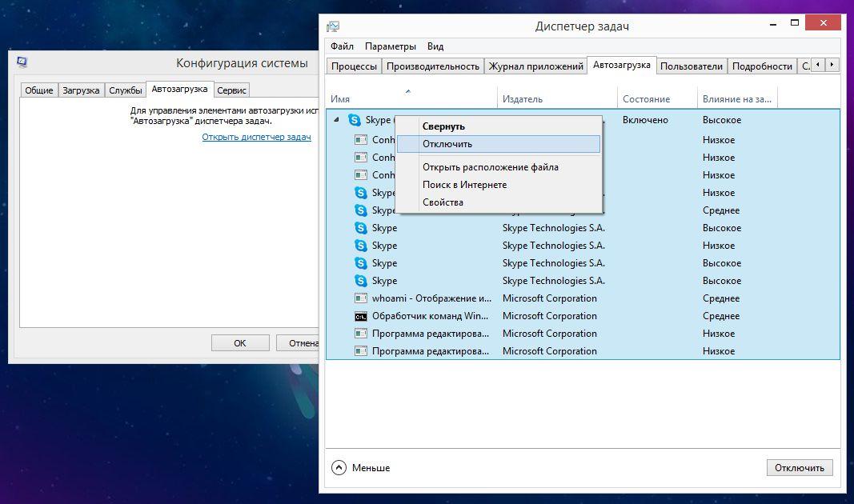The image size is (854, 504).
Task: Open Общие tab in System Configuration
Action: coord(39,90)
